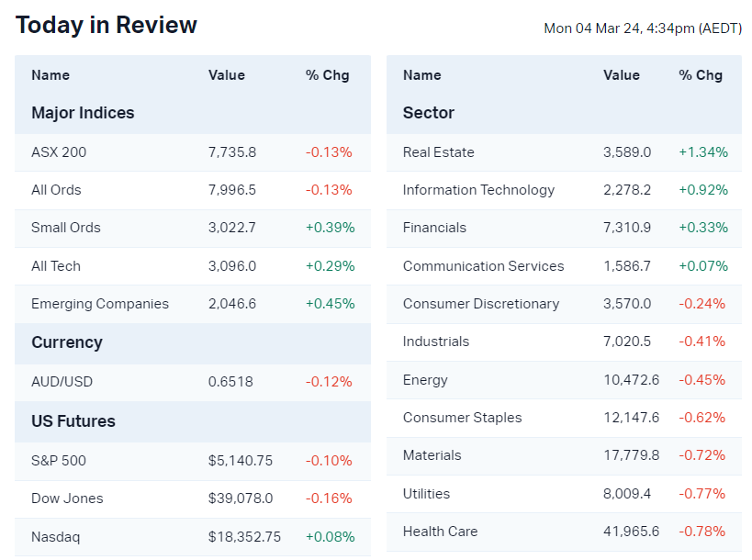Open the ASX 200 index row
Screen dimensions: 752x560
pos(59,152)
